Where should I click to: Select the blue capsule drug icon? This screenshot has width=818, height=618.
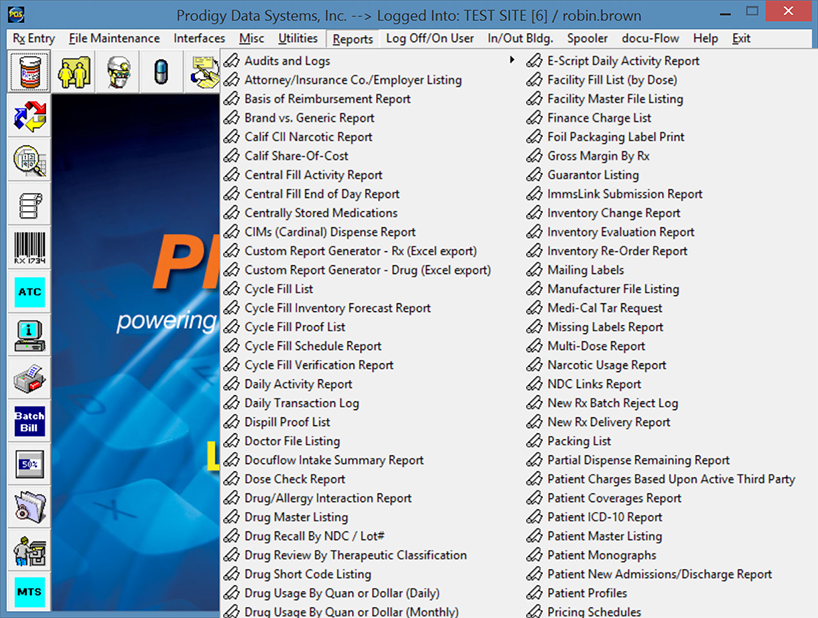click(x=161, y=73)
